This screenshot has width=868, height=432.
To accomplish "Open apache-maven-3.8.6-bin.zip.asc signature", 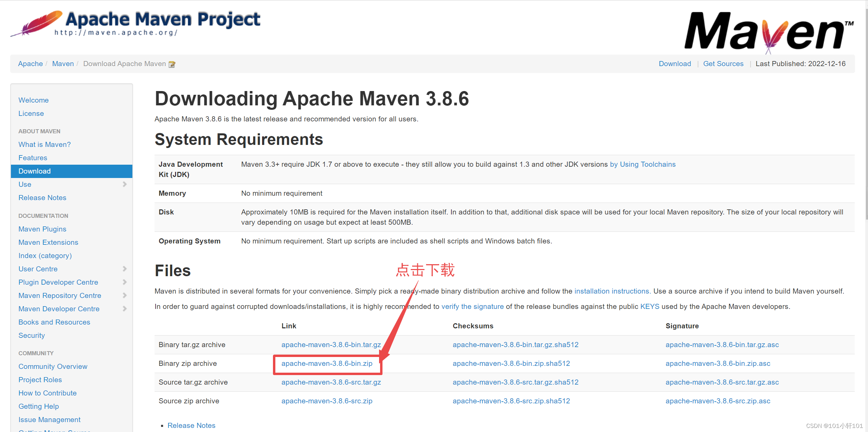I will pos(718,363).
